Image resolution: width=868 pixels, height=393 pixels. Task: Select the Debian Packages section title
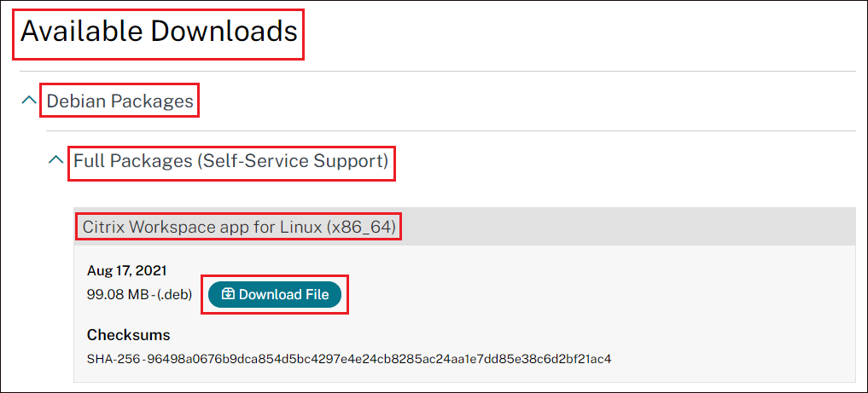coord(120,101)
